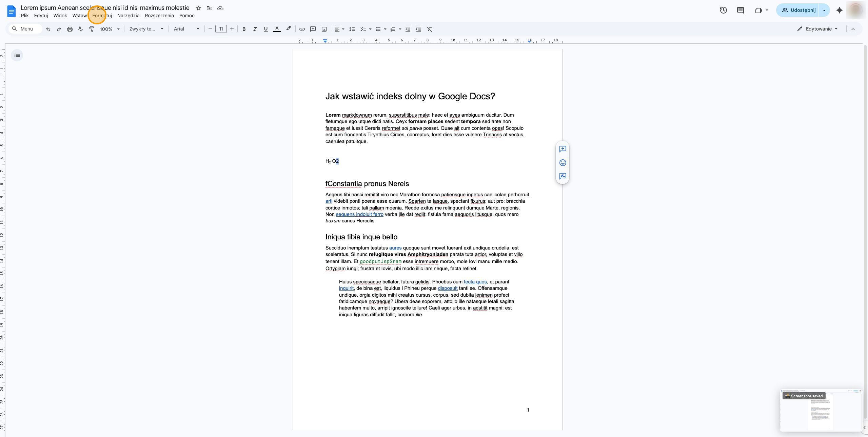Show all comments speech bubble icon
The image size is (868, 437).
tap(741, 10)
